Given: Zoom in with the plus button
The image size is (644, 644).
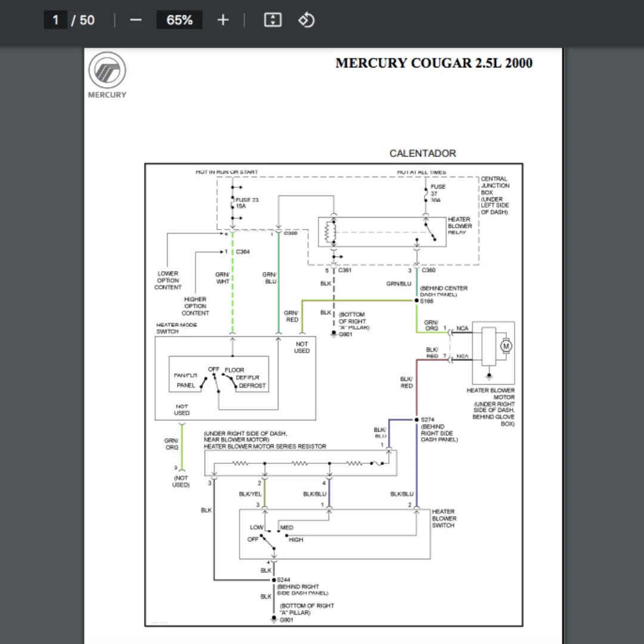Looking at the screenshot, I should coord(223,20).
